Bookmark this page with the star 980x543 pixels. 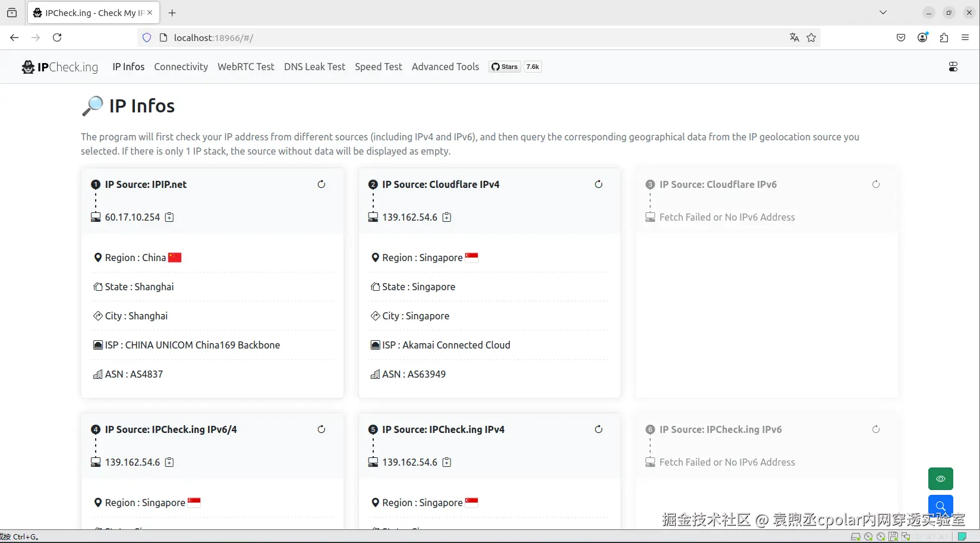pos(811,37)
